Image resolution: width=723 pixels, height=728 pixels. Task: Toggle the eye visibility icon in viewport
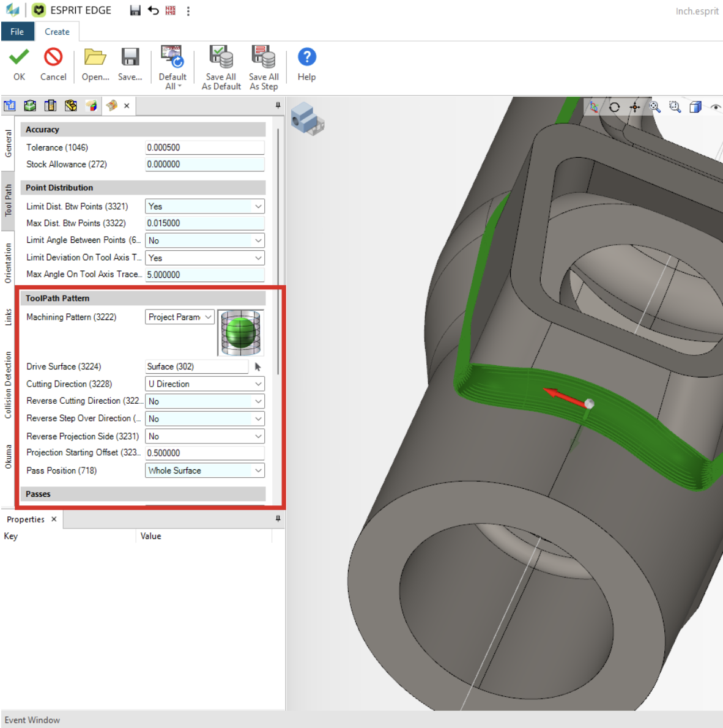[x=715, y=107]
